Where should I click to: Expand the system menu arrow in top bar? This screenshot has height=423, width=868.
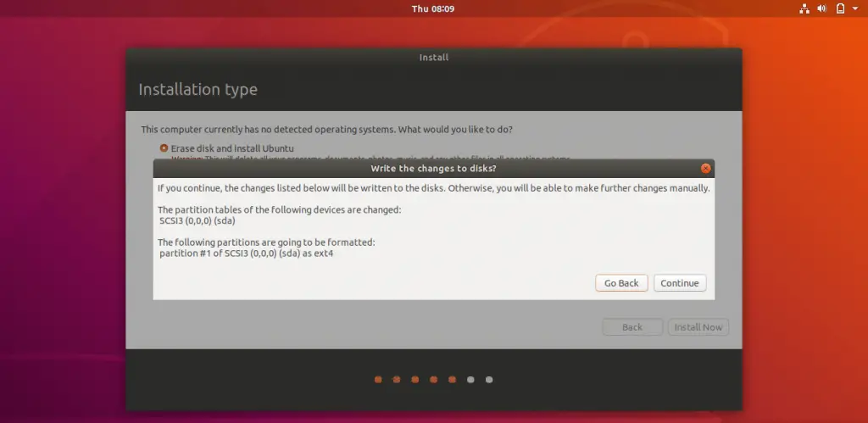coord(855,8)
